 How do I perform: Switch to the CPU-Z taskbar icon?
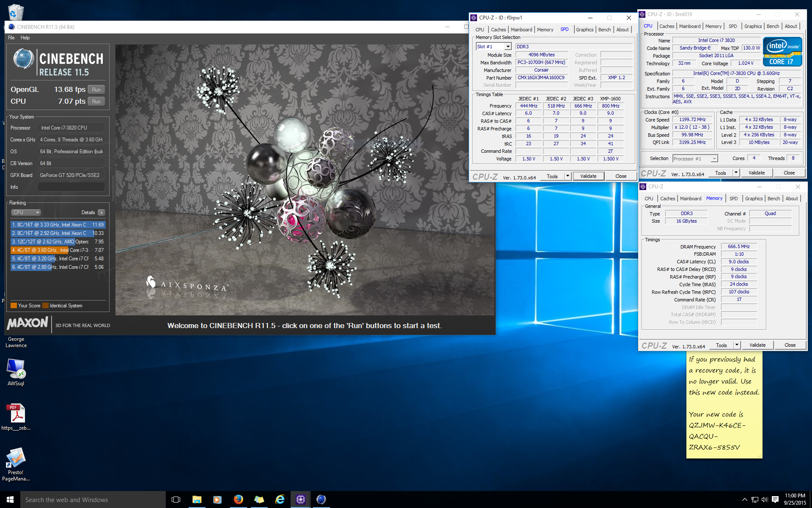tap(300, 500)
